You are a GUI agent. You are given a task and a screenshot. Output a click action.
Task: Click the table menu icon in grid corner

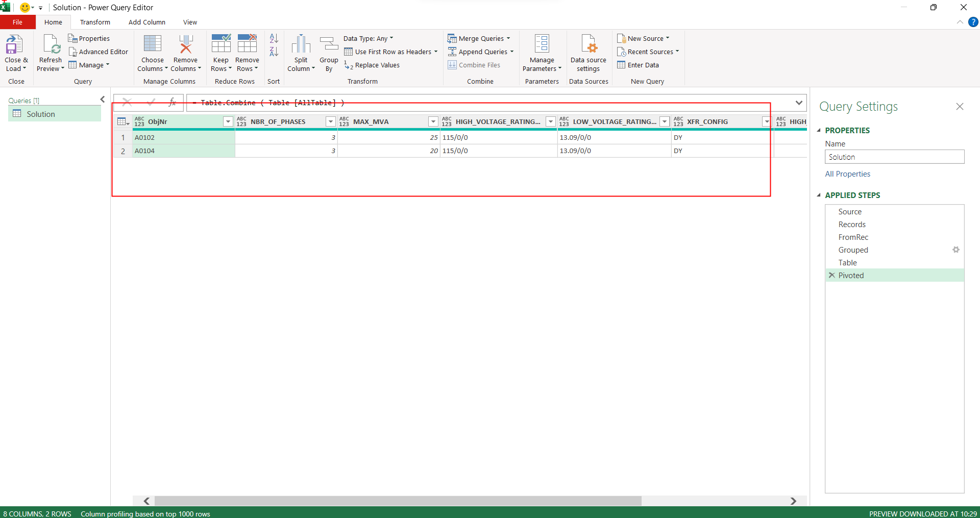click(123, 121)
